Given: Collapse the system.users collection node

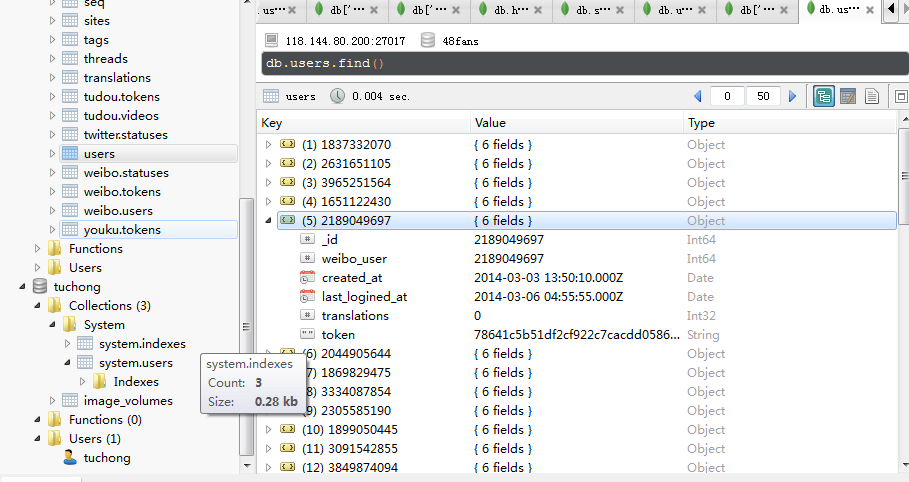Looking at the screenshot, I should click(67, 363).
